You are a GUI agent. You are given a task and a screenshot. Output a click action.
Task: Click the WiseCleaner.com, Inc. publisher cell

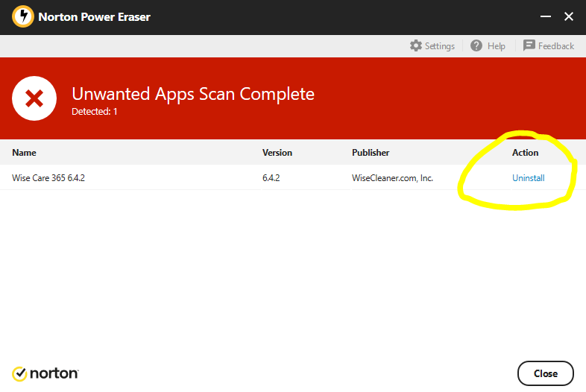click(392, 178)
